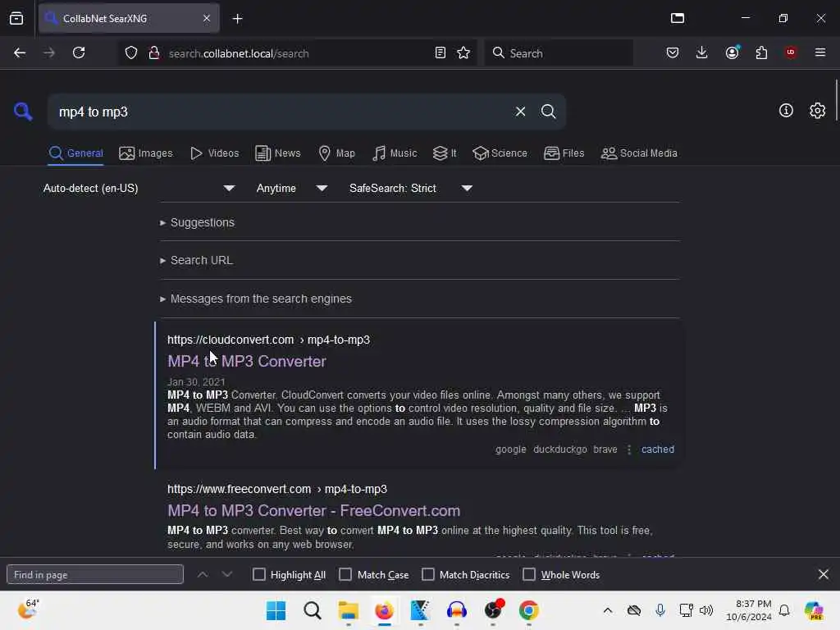
Task: Open MP4 to MP3 Converter cloudconvert link
Action: [x=246, y=362]
